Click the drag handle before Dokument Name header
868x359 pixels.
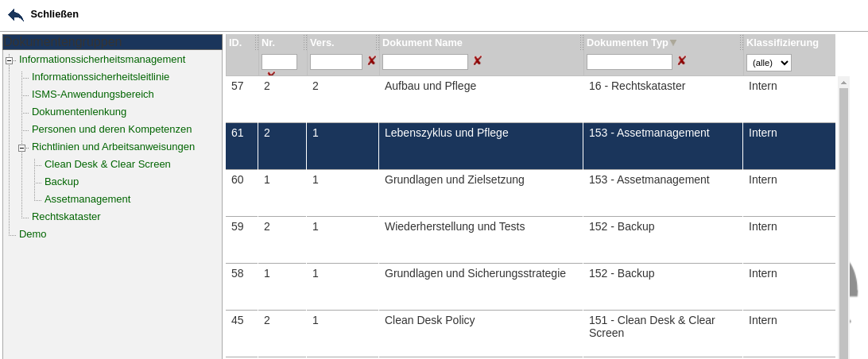(378, 43)
